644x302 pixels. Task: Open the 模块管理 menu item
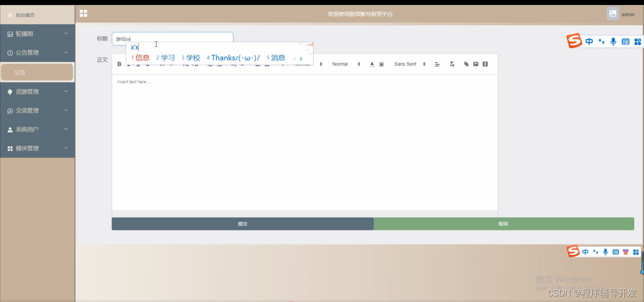[x=37, y=148]
